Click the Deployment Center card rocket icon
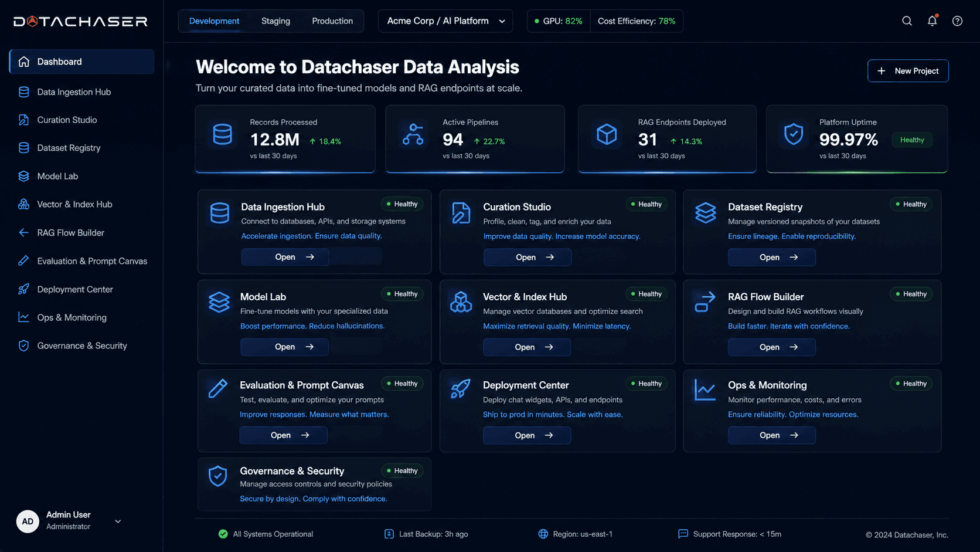The width and height of the screenshot is (980, 552). pos(461,389)
